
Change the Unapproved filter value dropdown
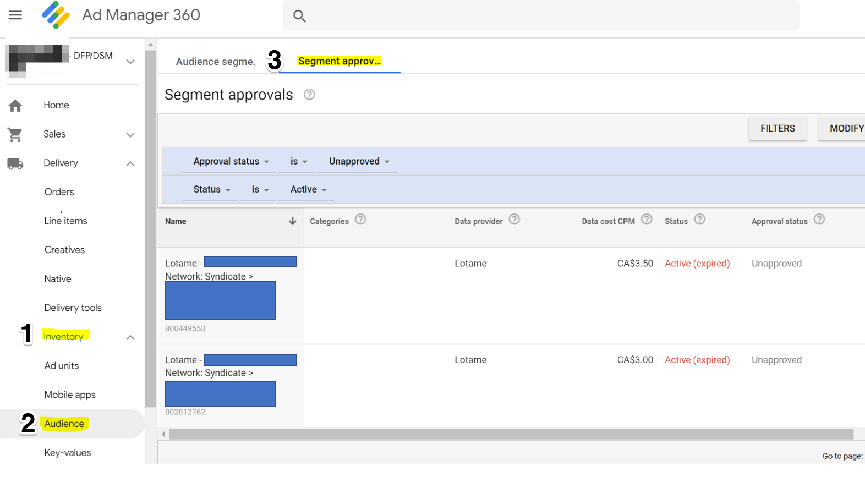[x=359, y=162]
